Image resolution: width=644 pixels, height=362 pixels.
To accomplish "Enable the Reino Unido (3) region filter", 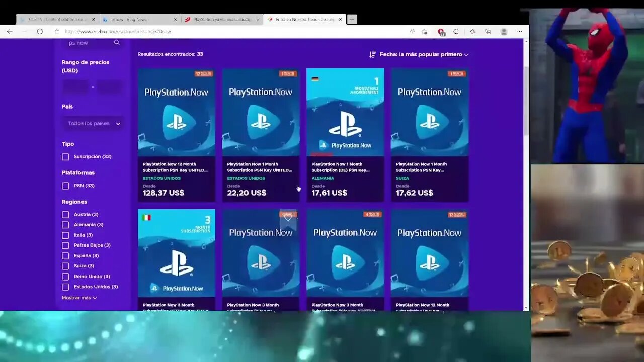I will pyautogui.click(x=65, y=277).
